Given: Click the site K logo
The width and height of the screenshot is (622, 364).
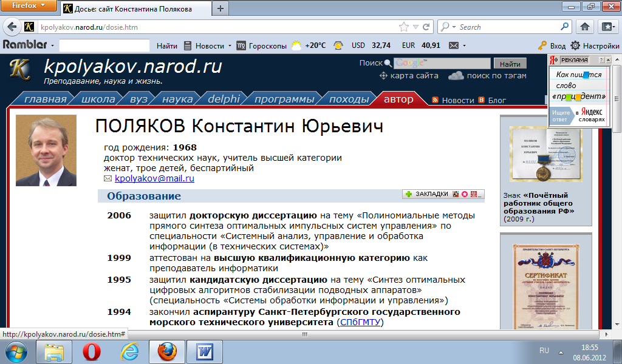Looking at the screenshot, I should pyautogui.click(x=20, y=70).
